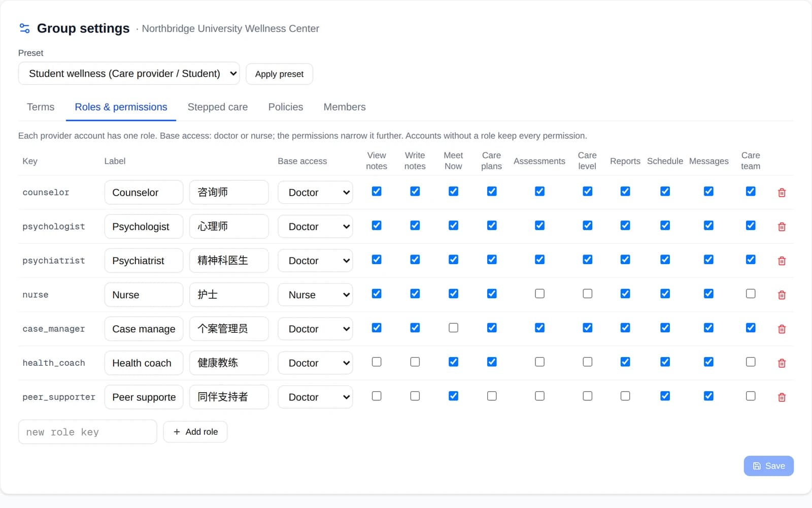Disable Write notes for counselor
The image size is (812, 508).
click(x=415, y=192)
